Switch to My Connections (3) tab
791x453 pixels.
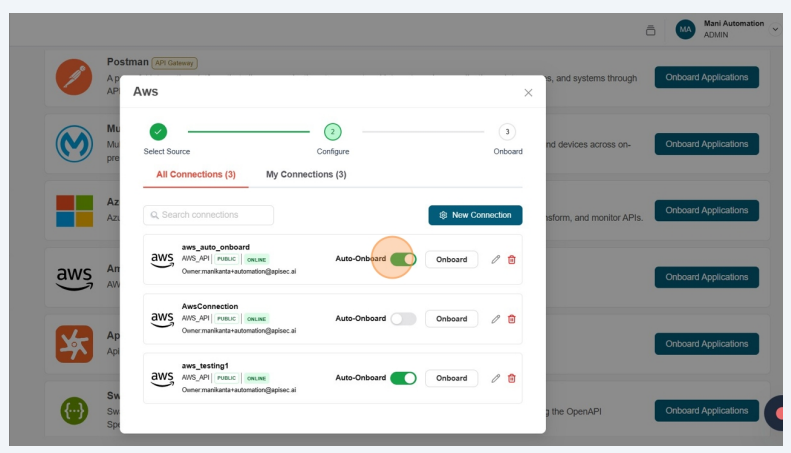click(306, 174)
